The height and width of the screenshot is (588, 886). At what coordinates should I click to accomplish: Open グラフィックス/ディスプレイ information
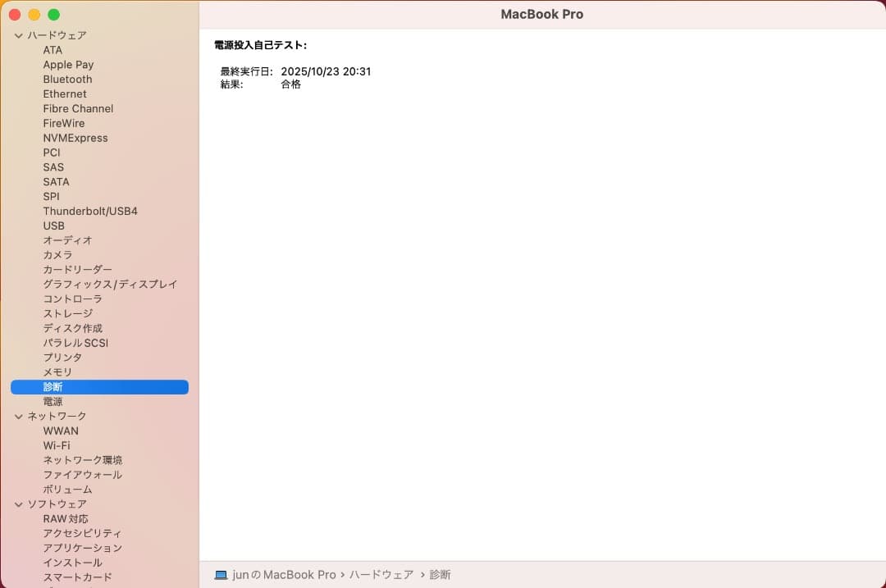pos(110,284)
